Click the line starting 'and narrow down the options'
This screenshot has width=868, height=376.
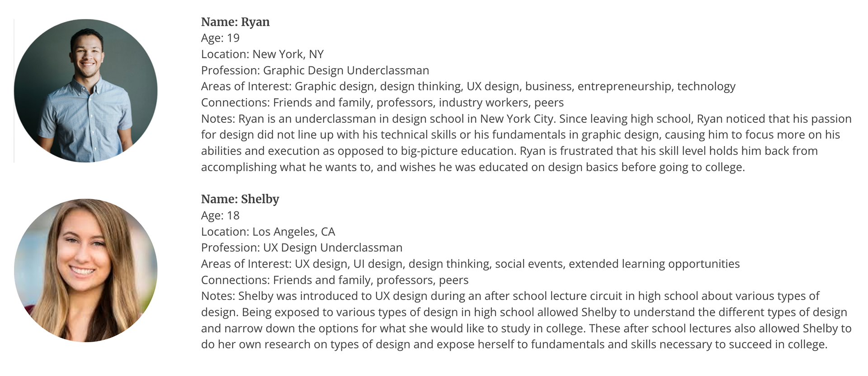tap(526, 329)
